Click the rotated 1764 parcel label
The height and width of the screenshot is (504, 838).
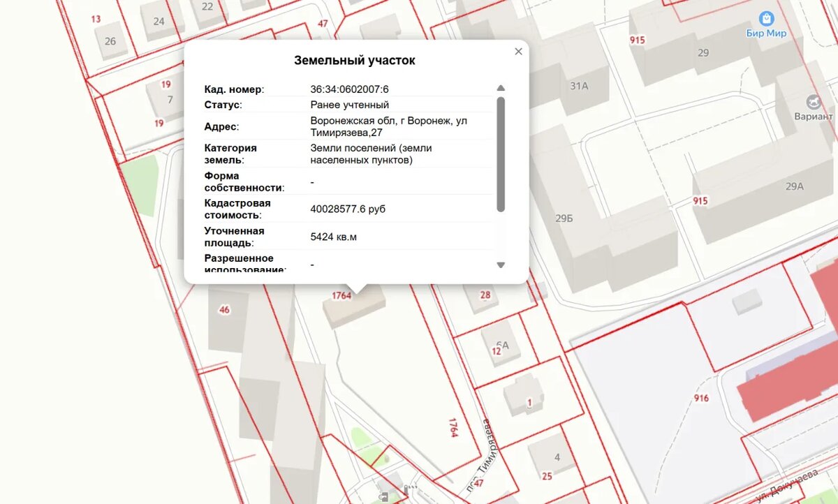click(x=453, y=428)
